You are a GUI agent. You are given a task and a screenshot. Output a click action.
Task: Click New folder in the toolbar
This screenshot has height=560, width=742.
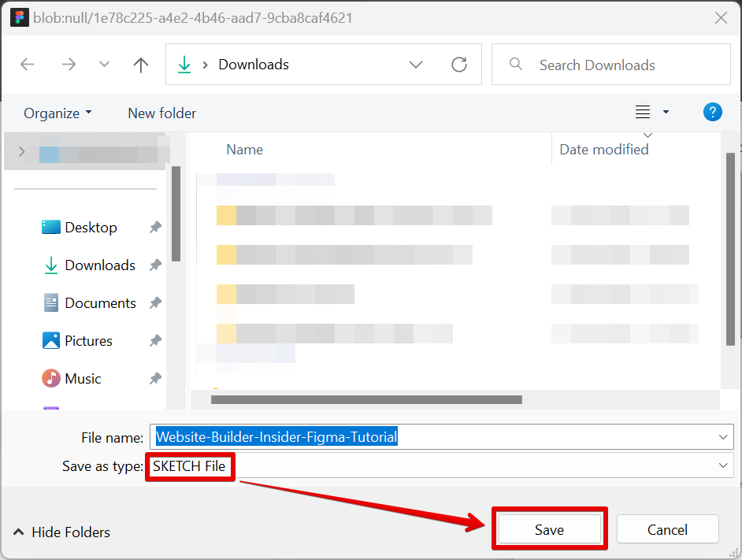pyautogui.click(x=161, y=113)
